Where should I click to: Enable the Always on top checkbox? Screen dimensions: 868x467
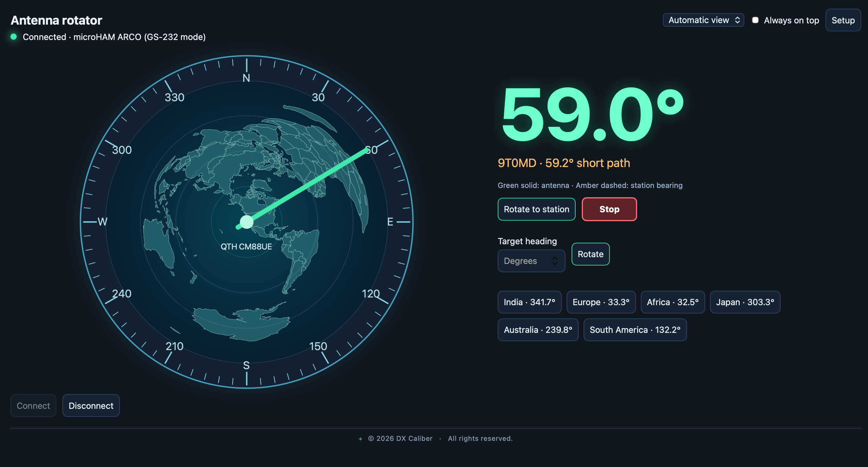coord(755,20)
